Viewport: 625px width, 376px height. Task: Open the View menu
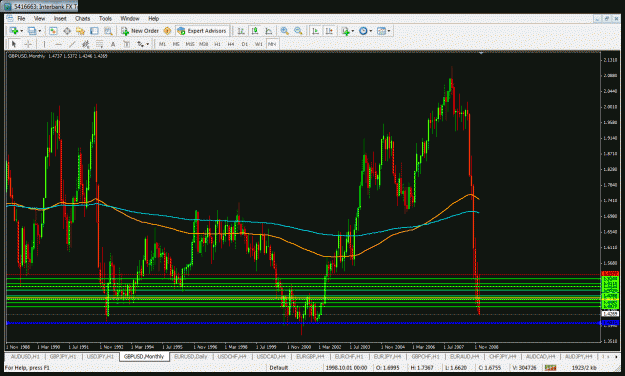point(39,18)
